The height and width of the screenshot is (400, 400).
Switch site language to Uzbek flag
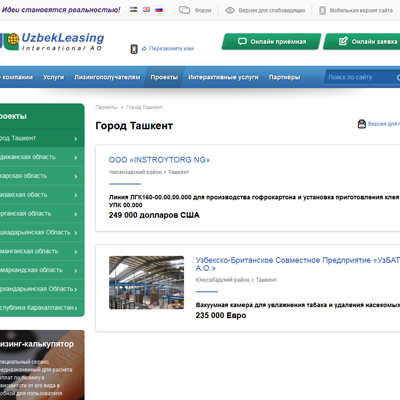click(134, 10)
